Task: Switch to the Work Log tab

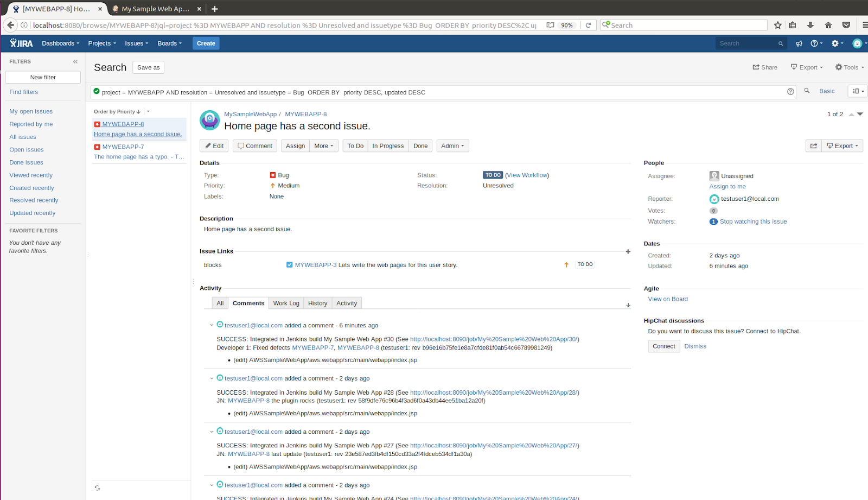Action: pos(286,303)
